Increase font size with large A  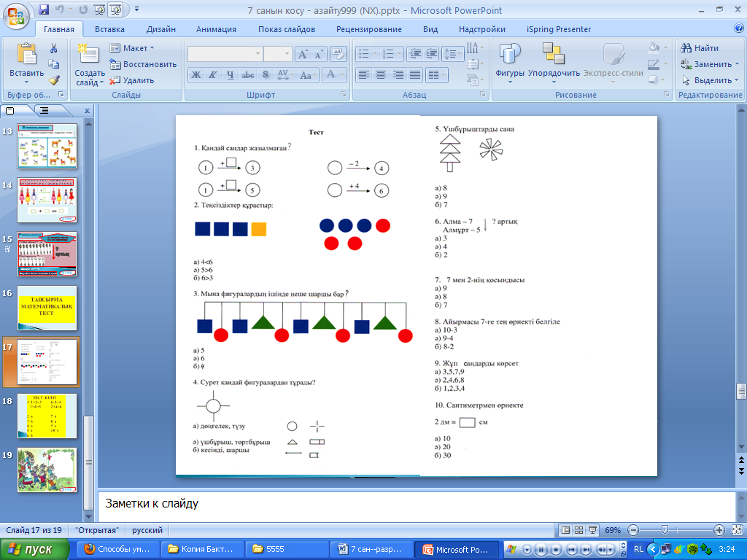coord(303,54)
